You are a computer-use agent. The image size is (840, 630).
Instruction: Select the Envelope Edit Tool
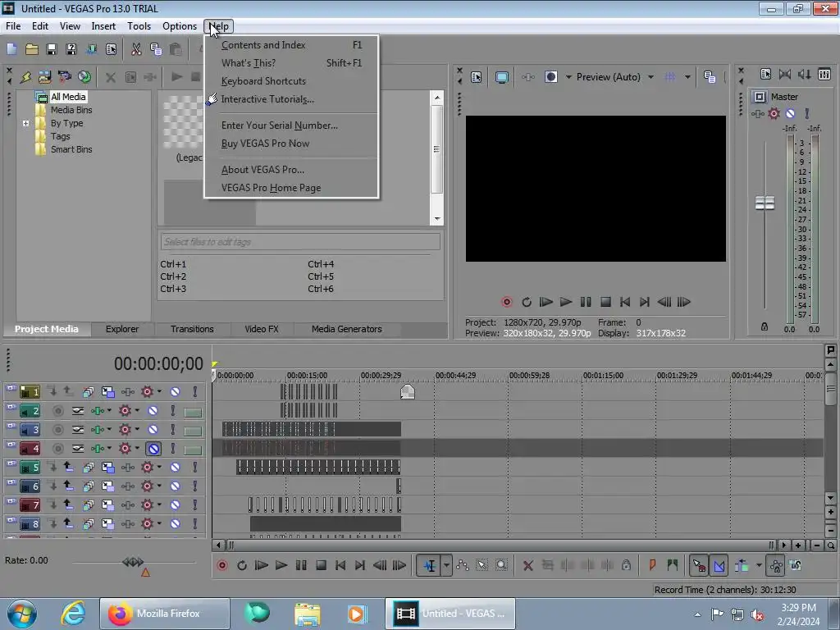coord(463,565)
